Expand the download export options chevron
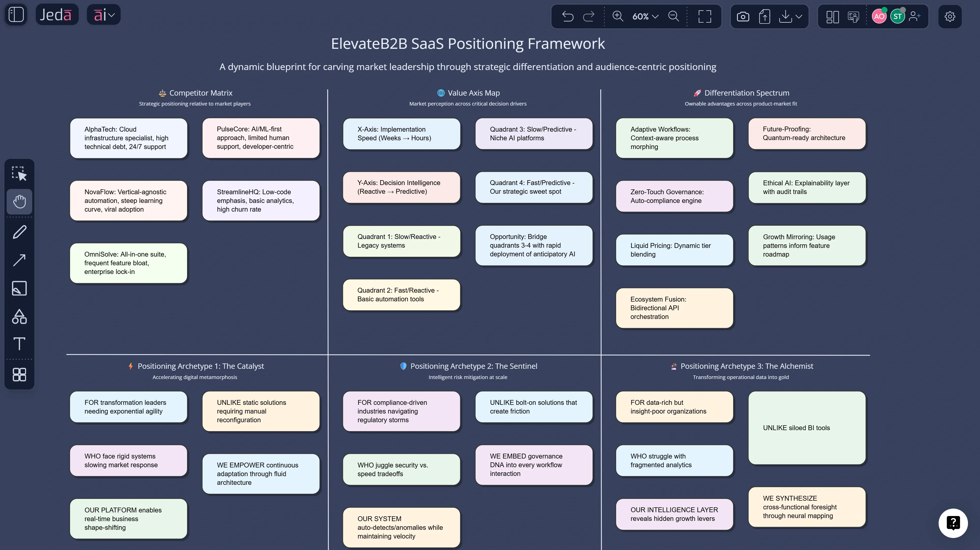This screenshot has width=980, height=550. tap(799, 16)
